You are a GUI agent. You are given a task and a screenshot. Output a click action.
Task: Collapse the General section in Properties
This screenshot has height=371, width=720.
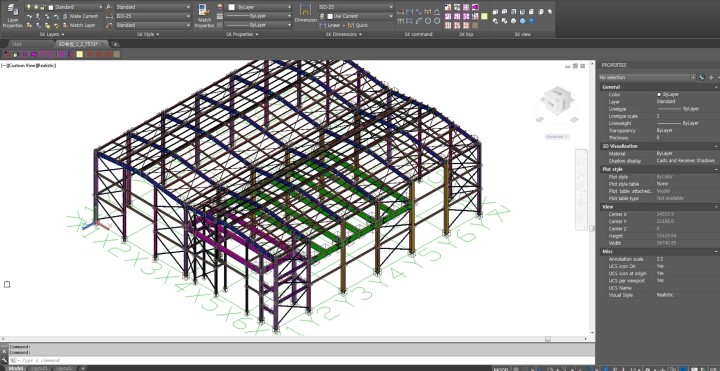[x=715, y=87]
